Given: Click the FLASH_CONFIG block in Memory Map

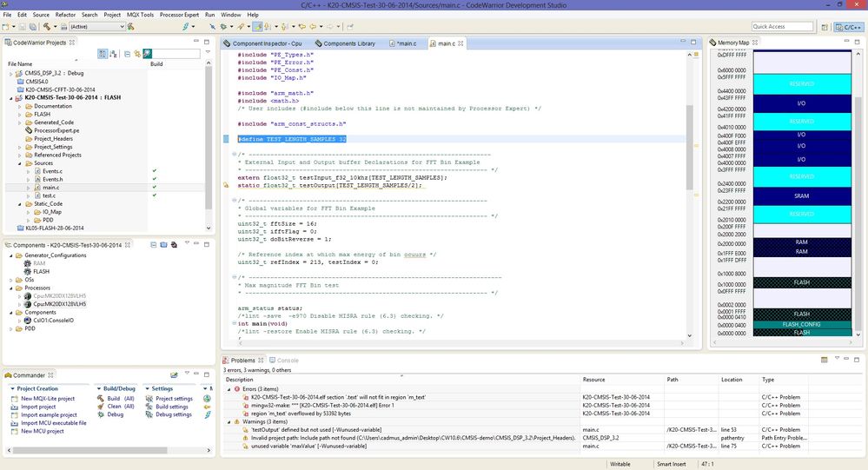Looking at the screenshot, I should pyautogui.click(x=802, y=324).
